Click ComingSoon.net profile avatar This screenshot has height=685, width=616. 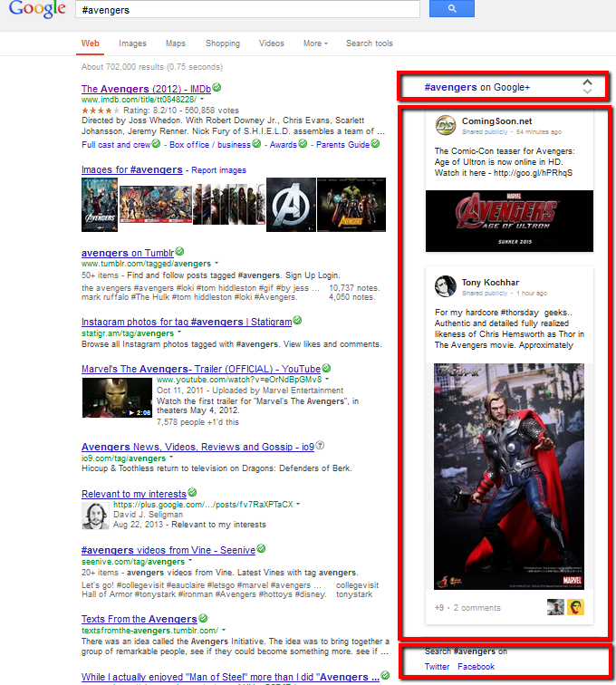point(445,125)
